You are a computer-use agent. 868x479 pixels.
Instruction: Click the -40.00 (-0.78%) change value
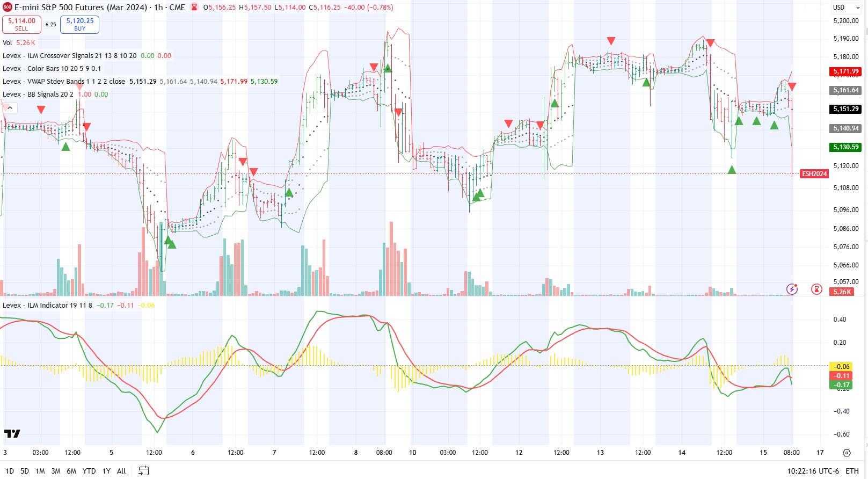pos(368,8)
